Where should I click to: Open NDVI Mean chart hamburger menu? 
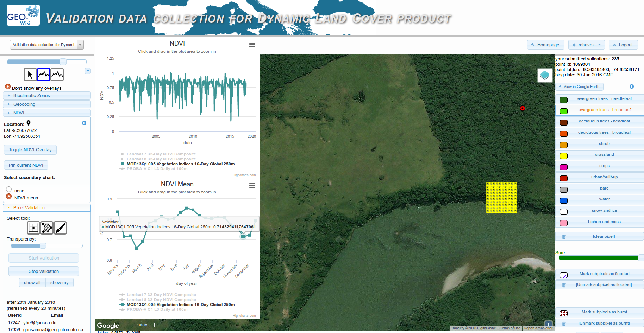252,186
